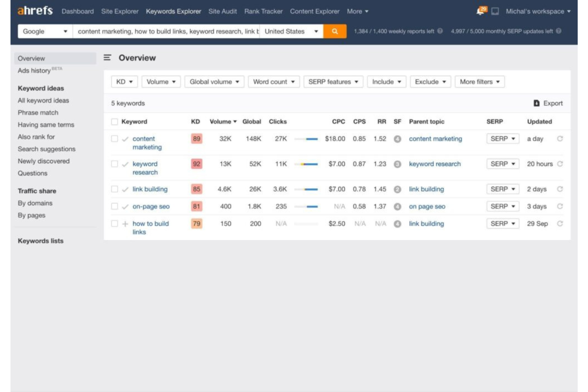
Task: Open the United States country dropdown
Action: [291, 31]
